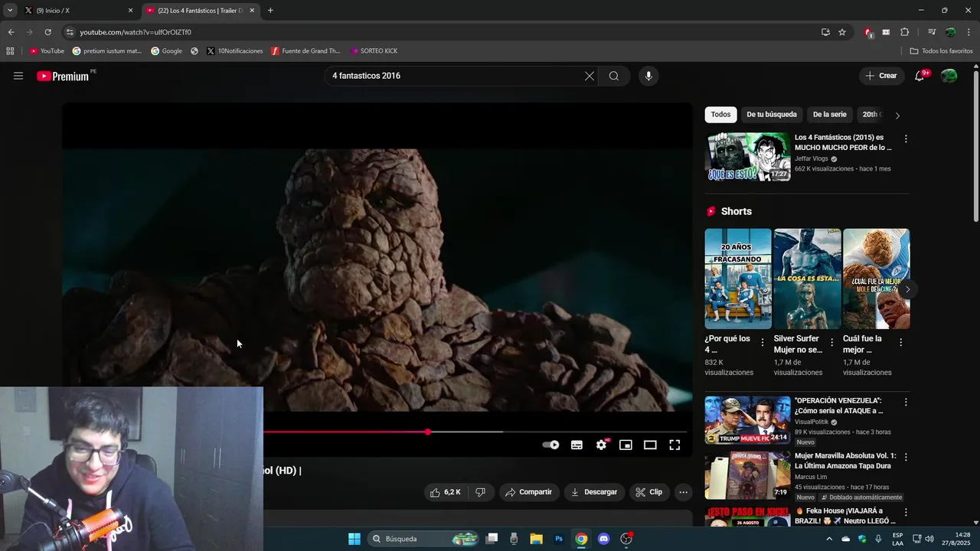This screenshot has height=551, width=980.
Task: Open '10Notificaciones' bookmark
Action: pyautogui.click(x=235, y=51)
